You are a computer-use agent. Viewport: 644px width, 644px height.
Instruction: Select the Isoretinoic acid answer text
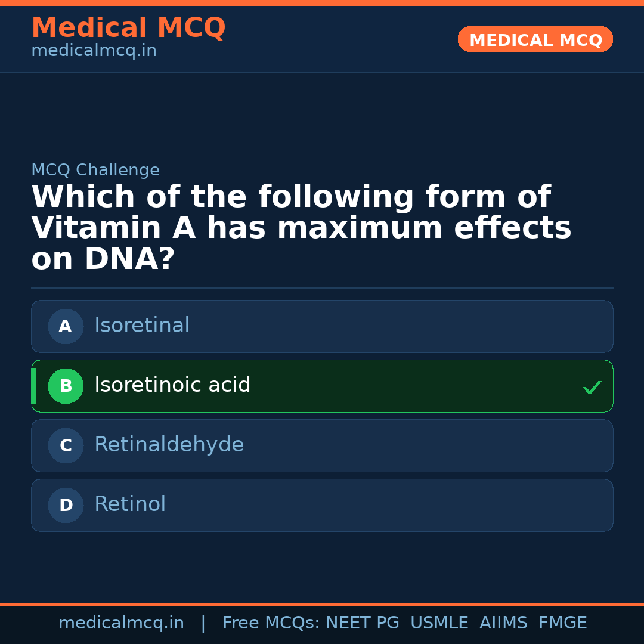pos(172,385)
